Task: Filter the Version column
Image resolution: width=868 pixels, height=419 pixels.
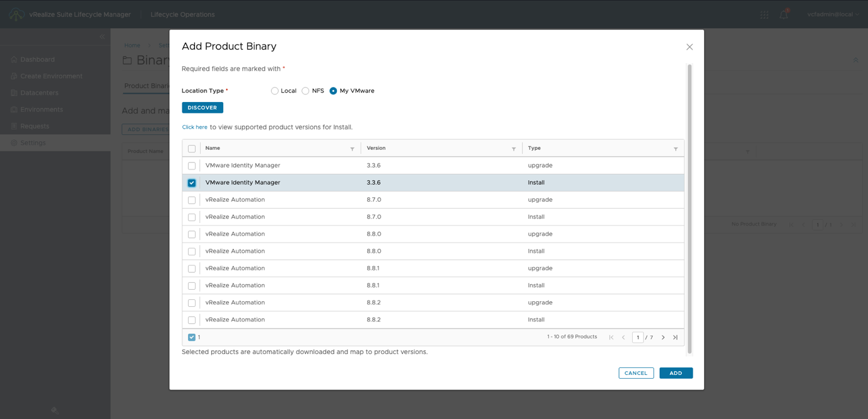Action: click(513, 149)
